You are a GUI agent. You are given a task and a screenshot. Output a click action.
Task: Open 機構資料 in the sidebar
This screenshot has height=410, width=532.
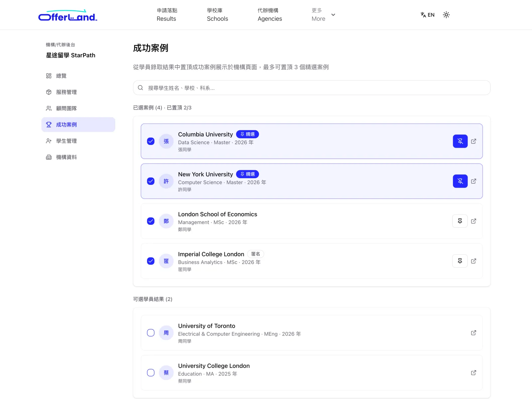tap(78, 157)
